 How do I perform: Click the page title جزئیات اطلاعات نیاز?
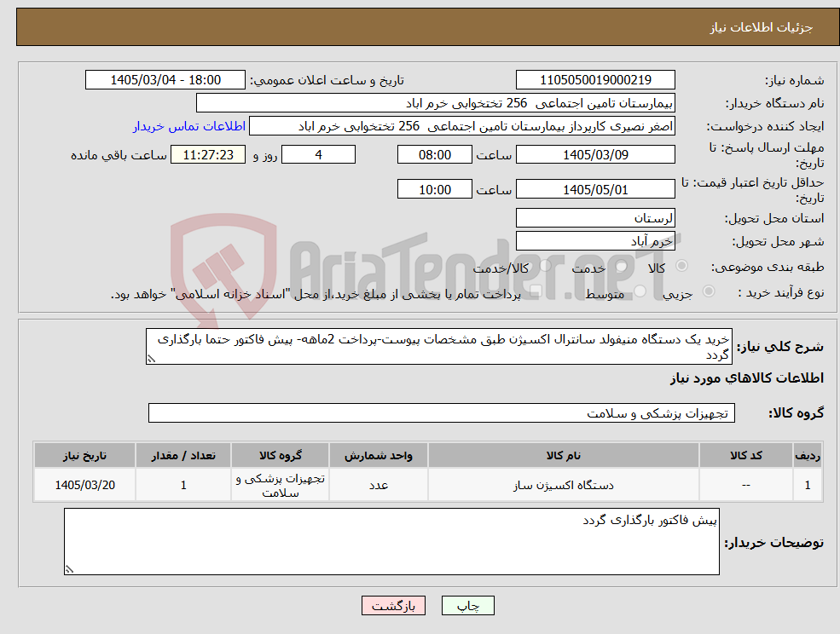coord(762,27)
